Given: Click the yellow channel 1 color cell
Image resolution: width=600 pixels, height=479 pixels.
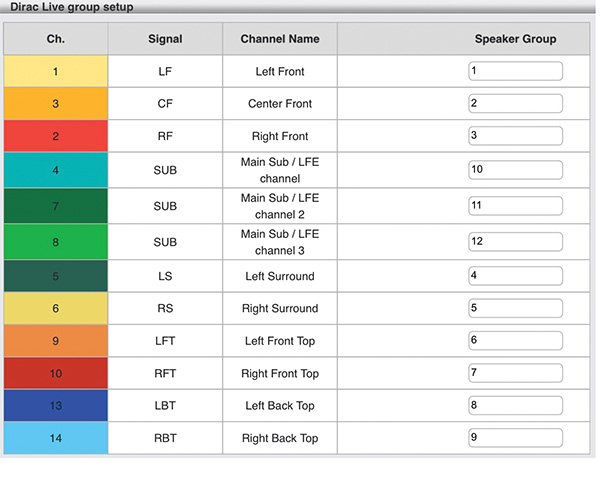Looking at the screenshot, I should tap(55, 72).
